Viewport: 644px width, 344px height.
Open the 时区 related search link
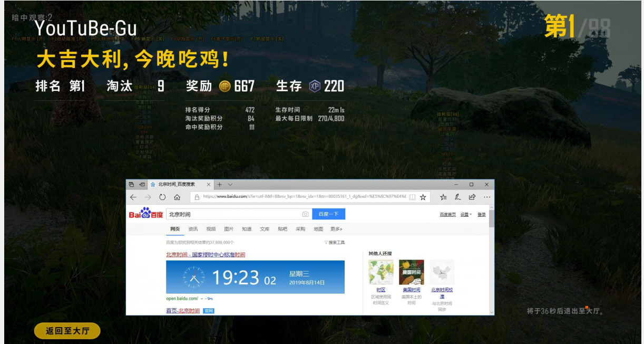381,290
